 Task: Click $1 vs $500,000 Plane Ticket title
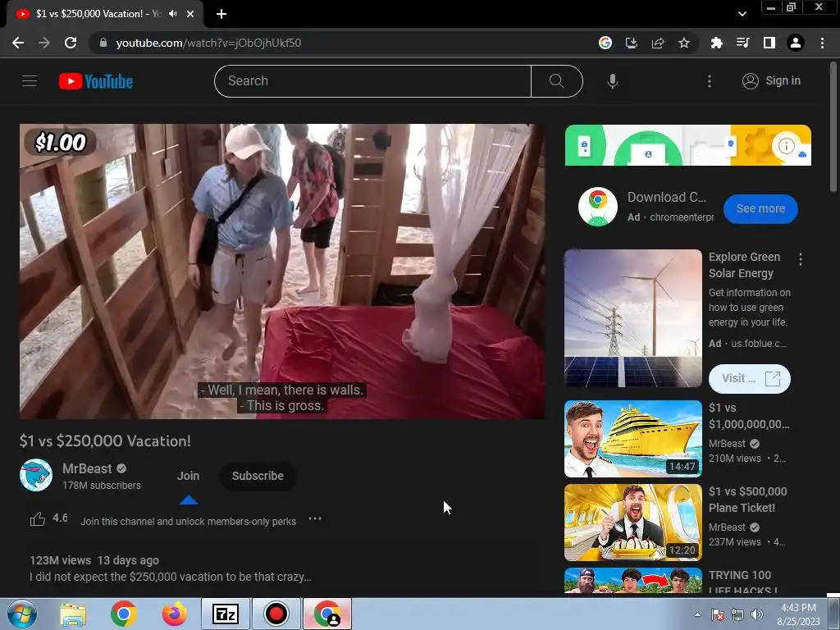point(748,500)
